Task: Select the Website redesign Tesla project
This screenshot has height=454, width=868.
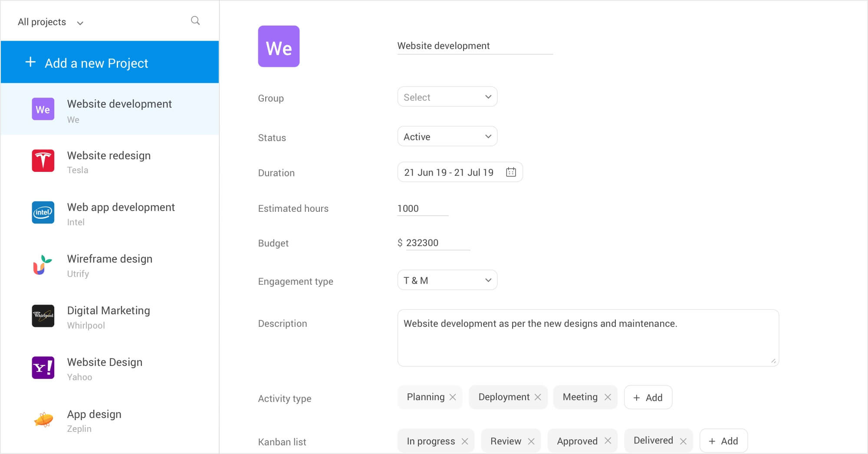Action: click(x=110, y=161)
